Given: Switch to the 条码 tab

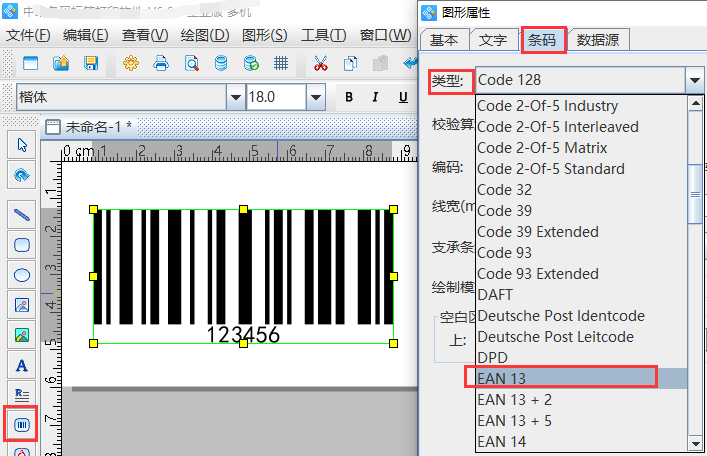Looking at the screenshot, I should 542,40.
